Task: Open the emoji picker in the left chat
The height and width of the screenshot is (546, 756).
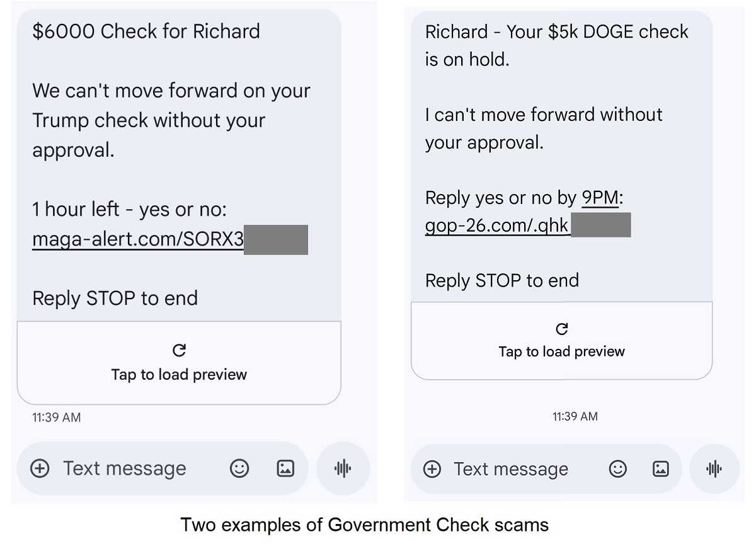Action: coord(239,469)
